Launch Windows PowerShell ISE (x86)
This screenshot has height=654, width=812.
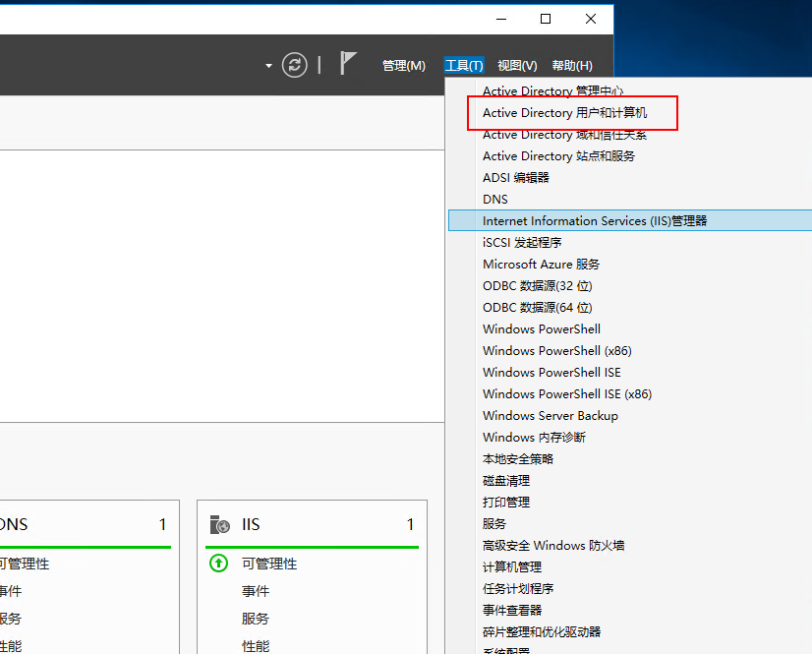click(566, 394)
